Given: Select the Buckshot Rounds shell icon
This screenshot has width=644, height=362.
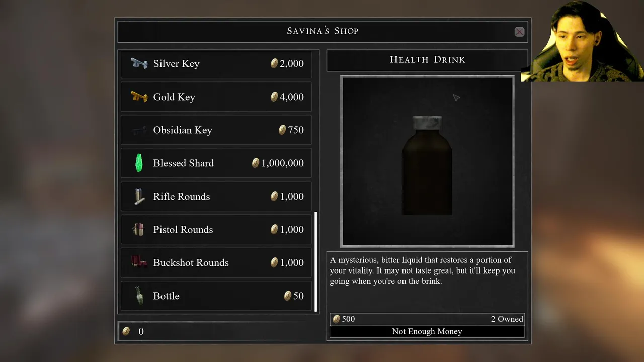Looking at the screenshot, I should (x=139, y=262).
